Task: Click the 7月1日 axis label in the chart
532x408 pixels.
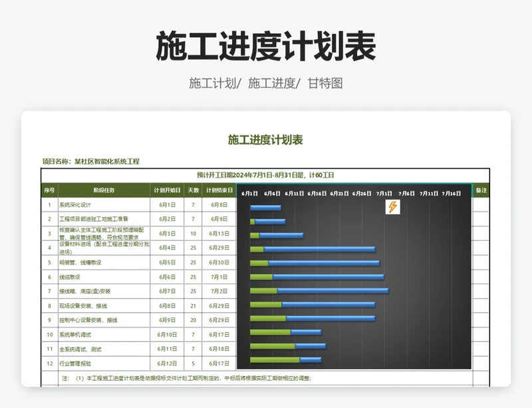Action: click(384, 194)
